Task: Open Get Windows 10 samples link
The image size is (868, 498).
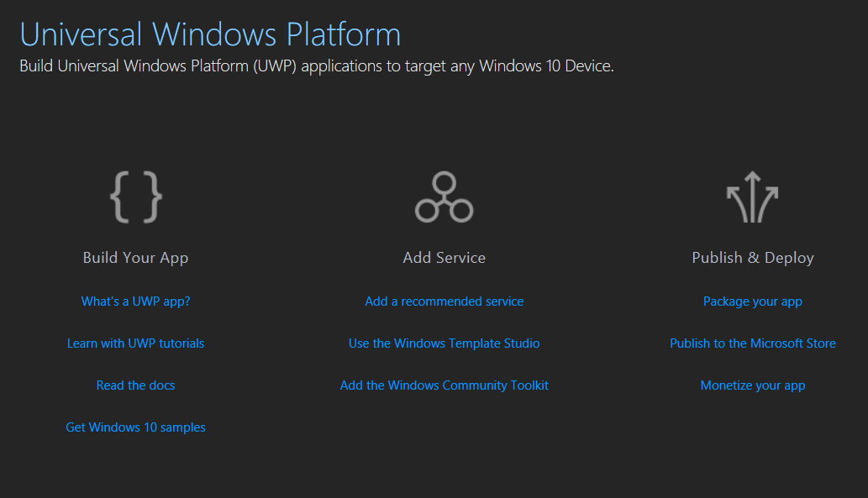Action: (135, 427)
